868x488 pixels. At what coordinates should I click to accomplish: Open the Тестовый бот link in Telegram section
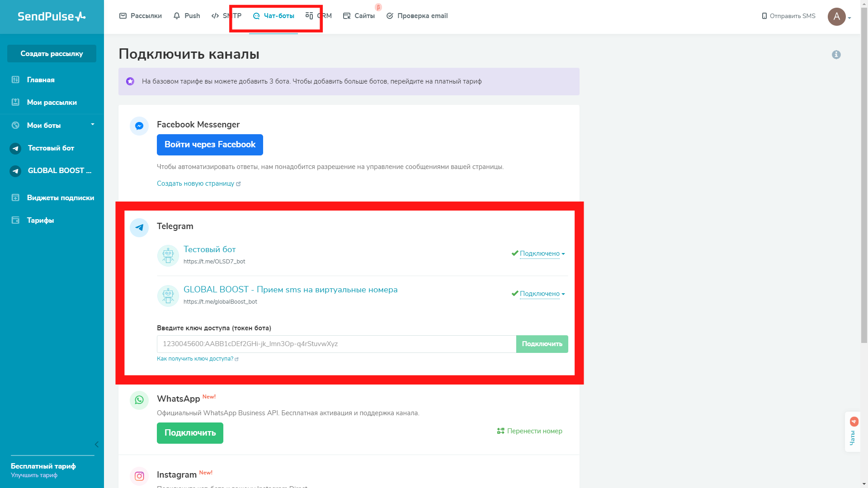[x=209, y=249]
